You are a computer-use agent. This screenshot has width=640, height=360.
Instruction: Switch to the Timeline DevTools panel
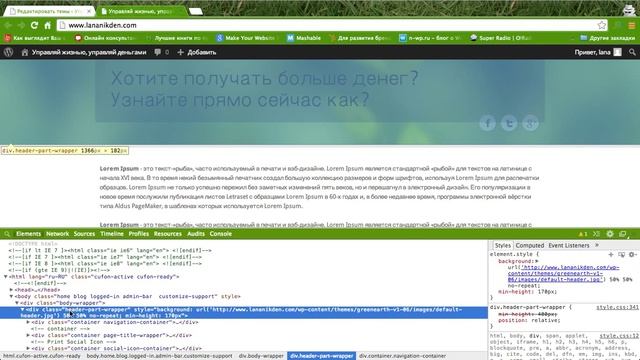[x=111, y=234]
